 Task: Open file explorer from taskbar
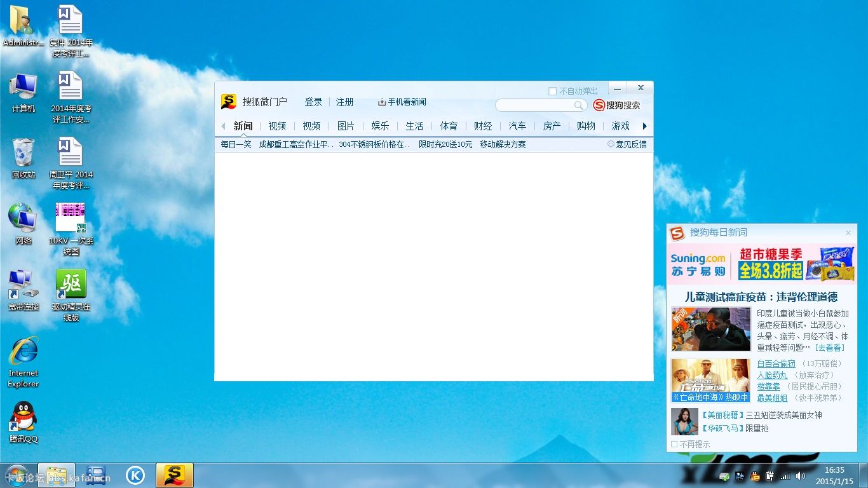pos(57,475)
